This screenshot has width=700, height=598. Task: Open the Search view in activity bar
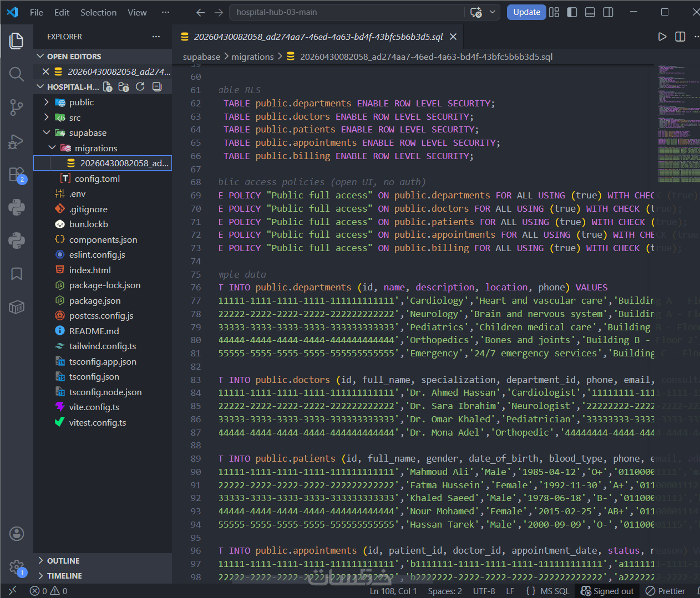click(17, 74)
